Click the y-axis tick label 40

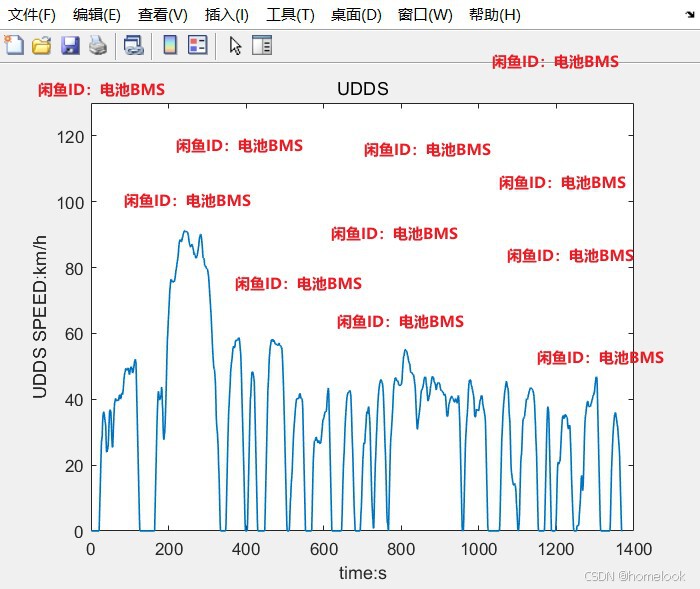tap(74, 400)
